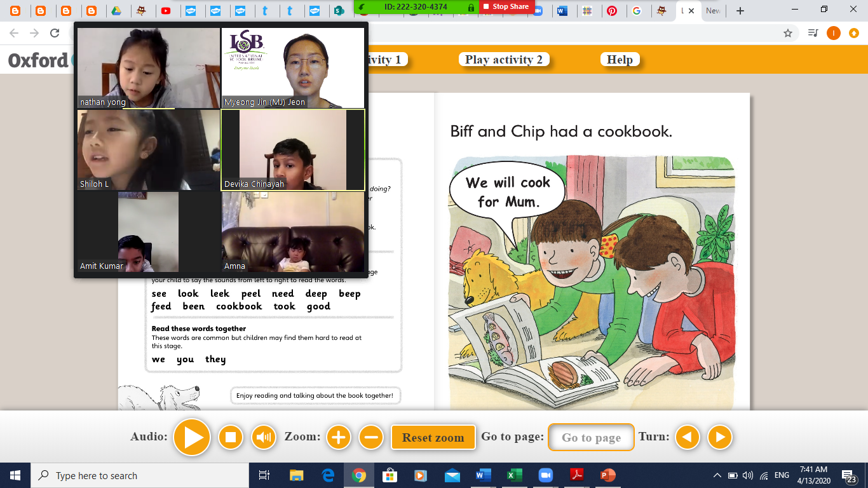Switch to the YouTube tab
Image resolution: width=868 pixels, height=488 pixels.
[166, 11]
